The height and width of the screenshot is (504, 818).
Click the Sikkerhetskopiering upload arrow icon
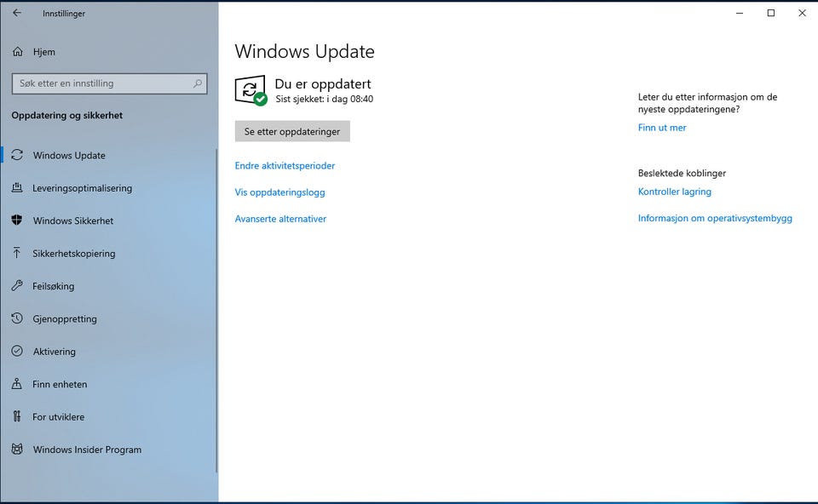17,253
